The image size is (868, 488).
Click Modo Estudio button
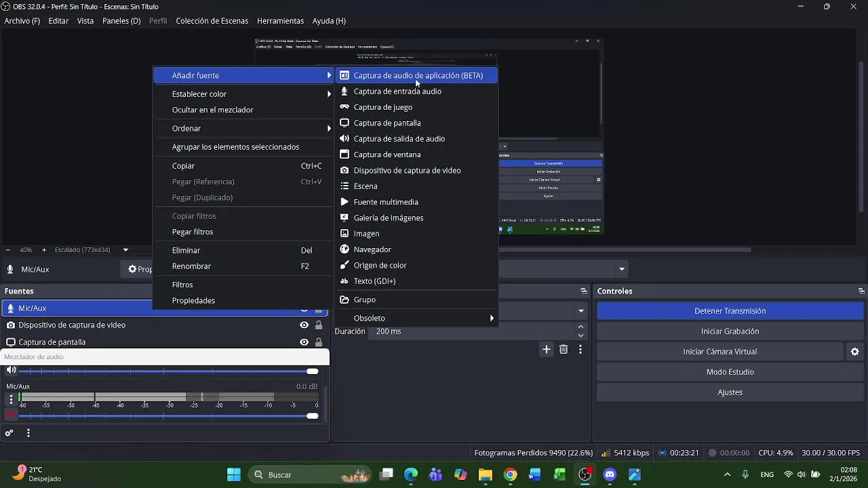click(x=730, y=372)
